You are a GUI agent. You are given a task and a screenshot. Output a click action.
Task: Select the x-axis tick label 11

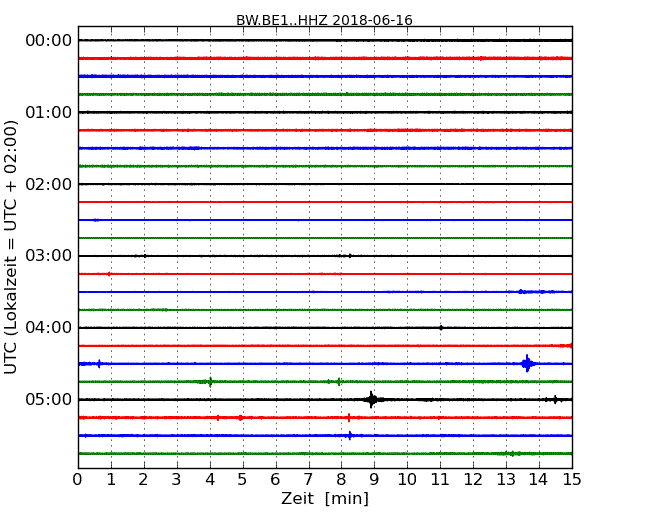coord(440,480)
